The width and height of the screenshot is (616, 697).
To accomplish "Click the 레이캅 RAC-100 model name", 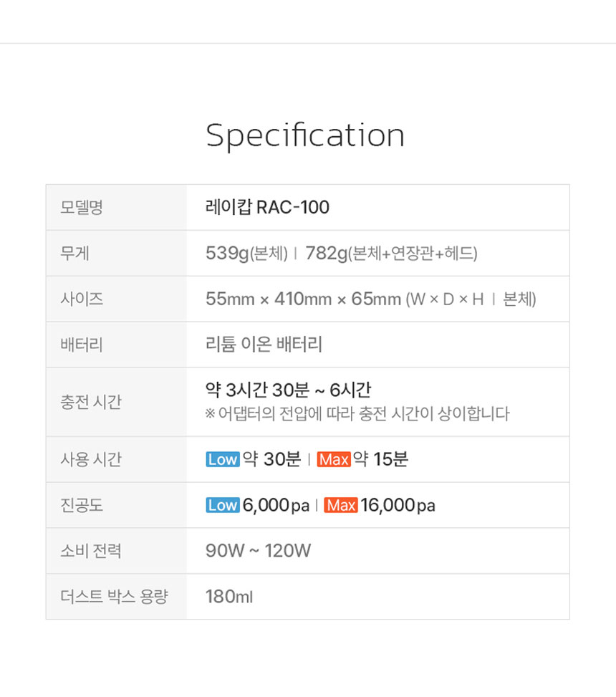I will [267, 207].
